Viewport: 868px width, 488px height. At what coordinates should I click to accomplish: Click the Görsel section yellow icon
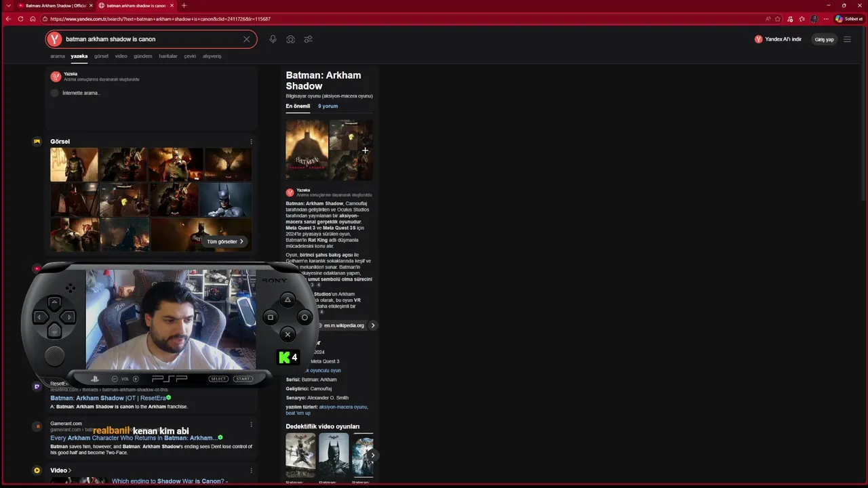(x=37, y=142)
